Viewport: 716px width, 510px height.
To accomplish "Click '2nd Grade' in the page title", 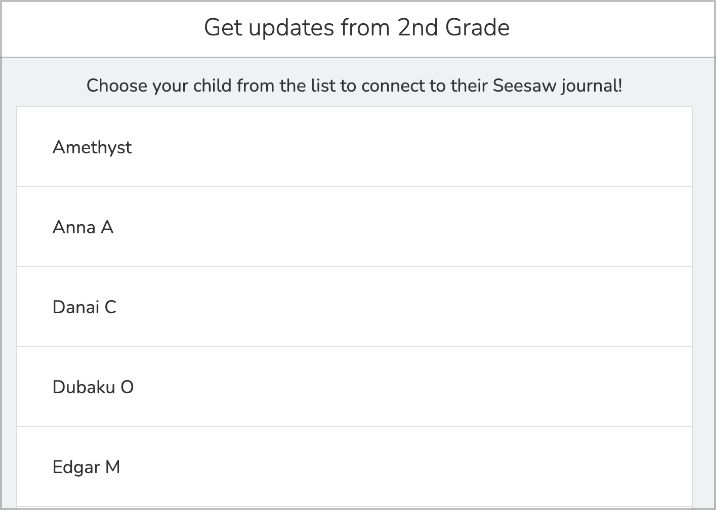I will coord(453,27).
